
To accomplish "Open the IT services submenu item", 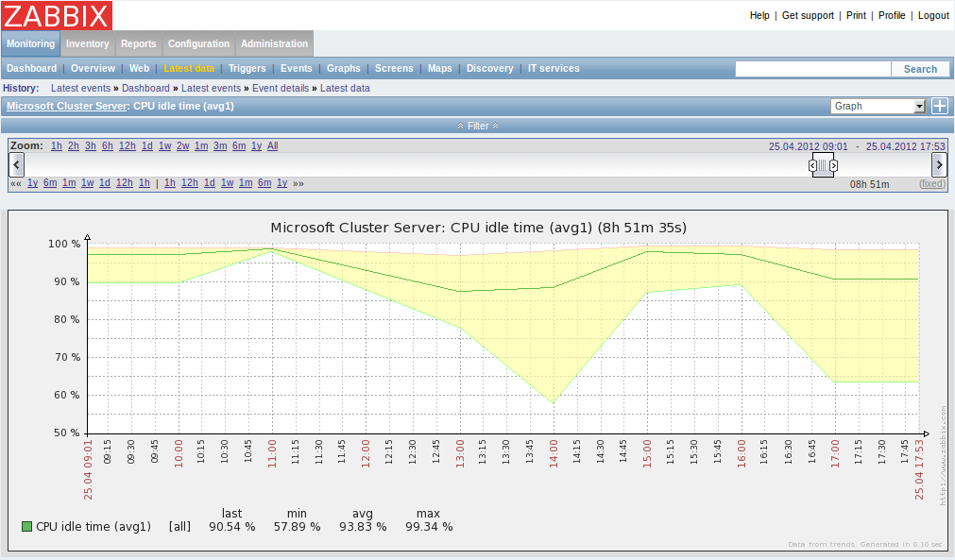I will tap(554, 68).
